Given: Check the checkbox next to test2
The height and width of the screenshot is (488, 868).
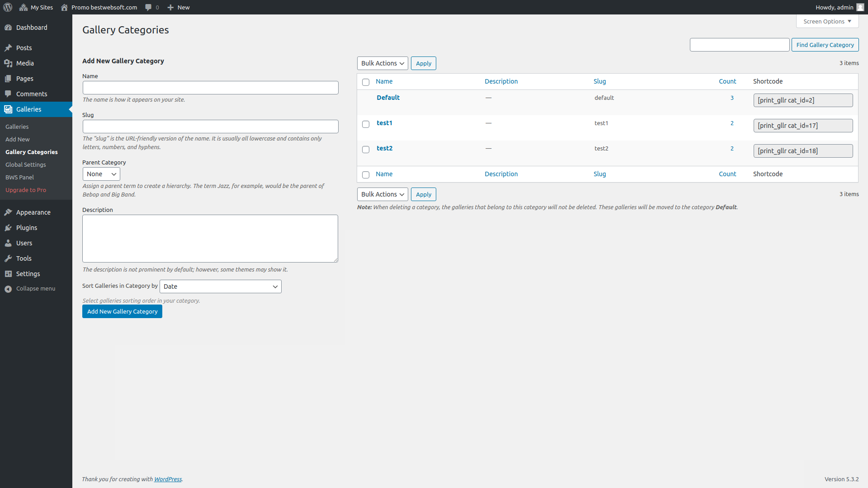Looking at the screenshot, I should point(366,150).
